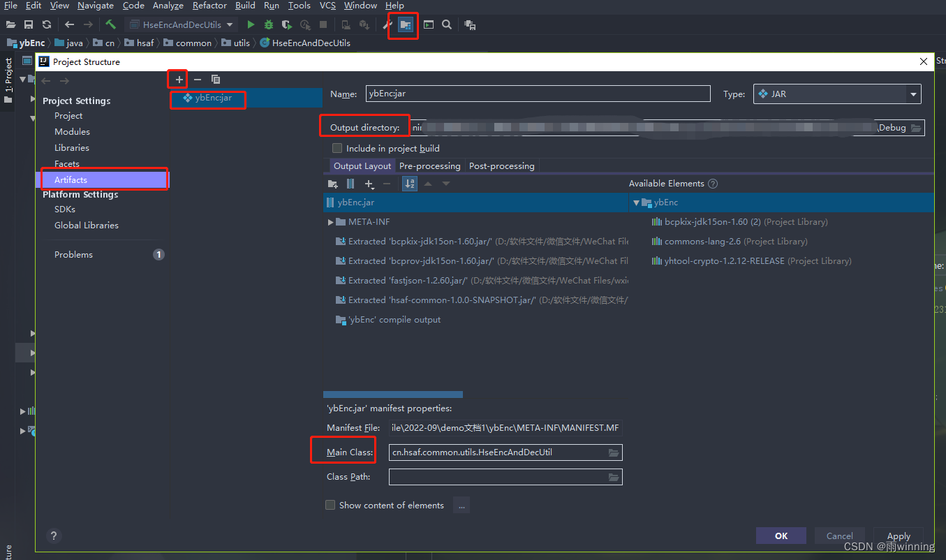Start debugging with the bug icon
This screenshot has height=560, width=946.
pos(268,24)
